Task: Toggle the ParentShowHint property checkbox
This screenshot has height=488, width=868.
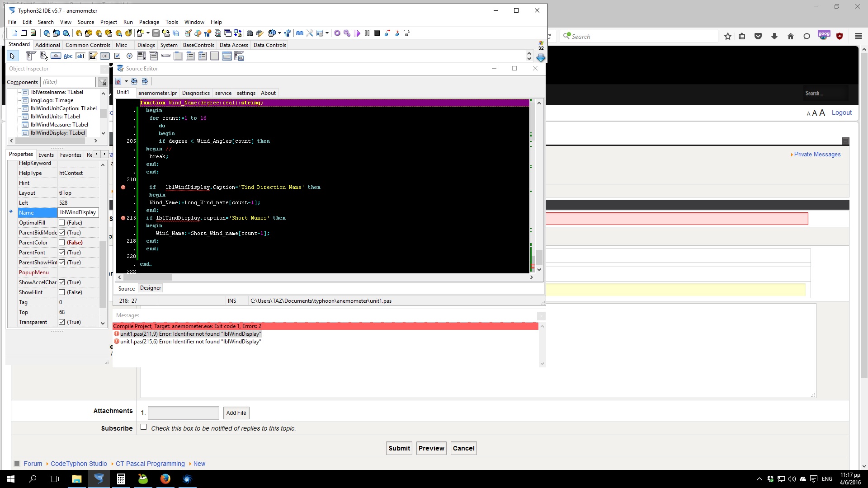Action: tap(61, 263)
